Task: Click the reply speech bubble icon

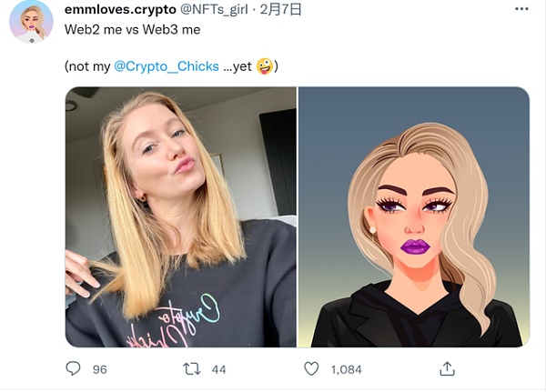Action: (x=74, y=368)
